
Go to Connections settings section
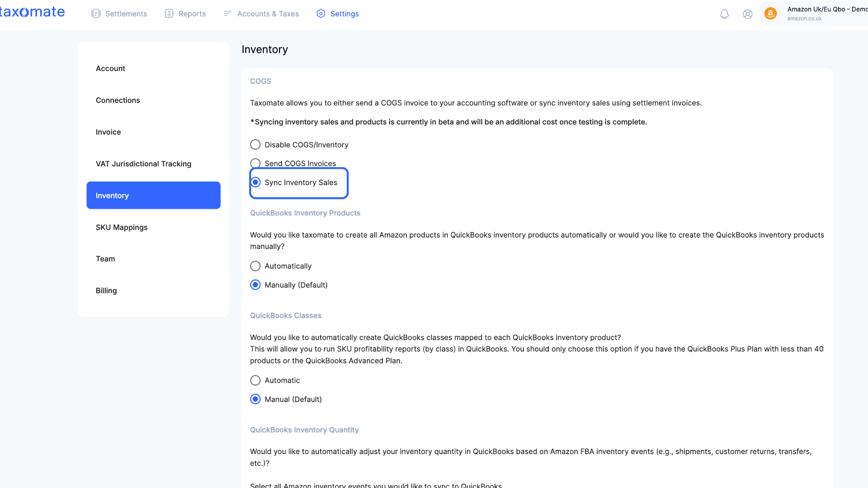click(x=153, y=100)
